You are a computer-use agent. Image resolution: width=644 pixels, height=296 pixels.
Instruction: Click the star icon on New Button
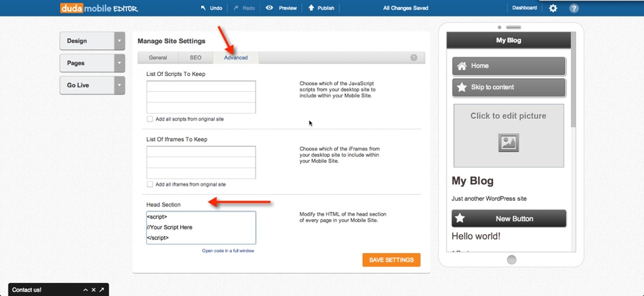(x=460, y=219)
